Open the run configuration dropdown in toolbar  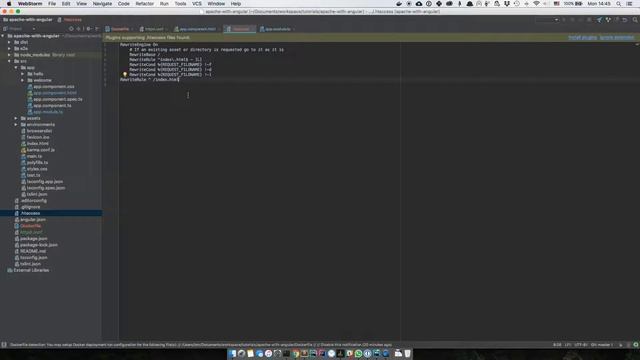coord(547,20)
